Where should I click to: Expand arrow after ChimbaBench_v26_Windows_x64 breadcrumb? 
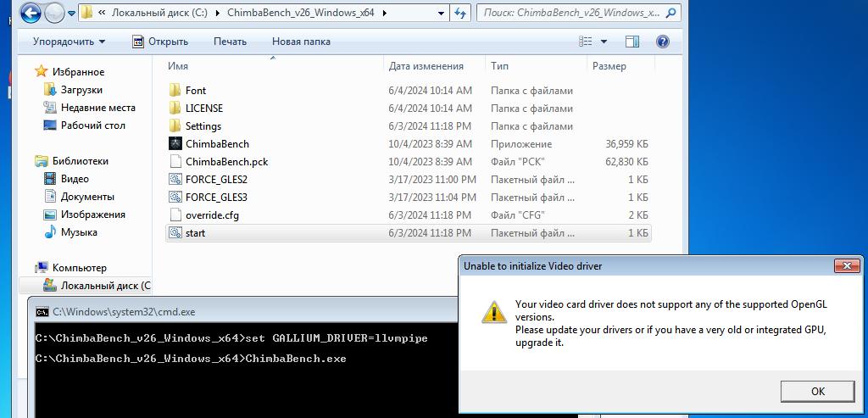coord(384,13)
